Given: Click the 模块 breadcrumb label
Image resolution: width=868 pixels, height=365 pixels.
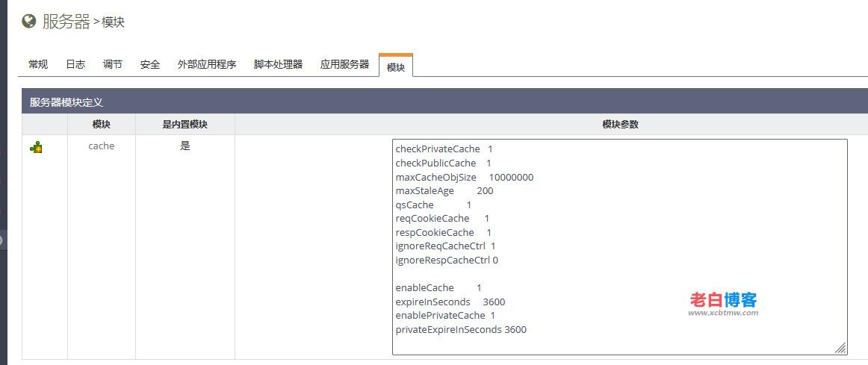Looking at the screenshot, I should (113, 22).
